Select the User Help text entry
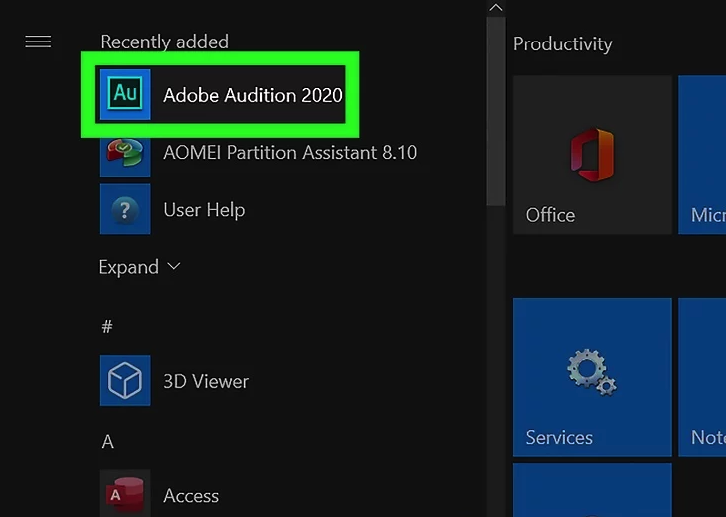Screen dimensions: 726x517 point(204,210)
